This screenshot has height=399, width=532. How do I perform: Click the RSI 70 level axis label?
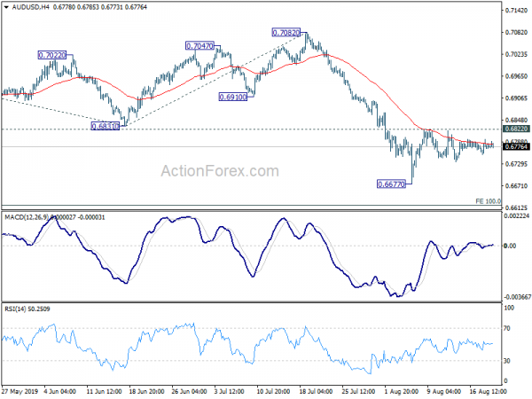coord(507,328)
